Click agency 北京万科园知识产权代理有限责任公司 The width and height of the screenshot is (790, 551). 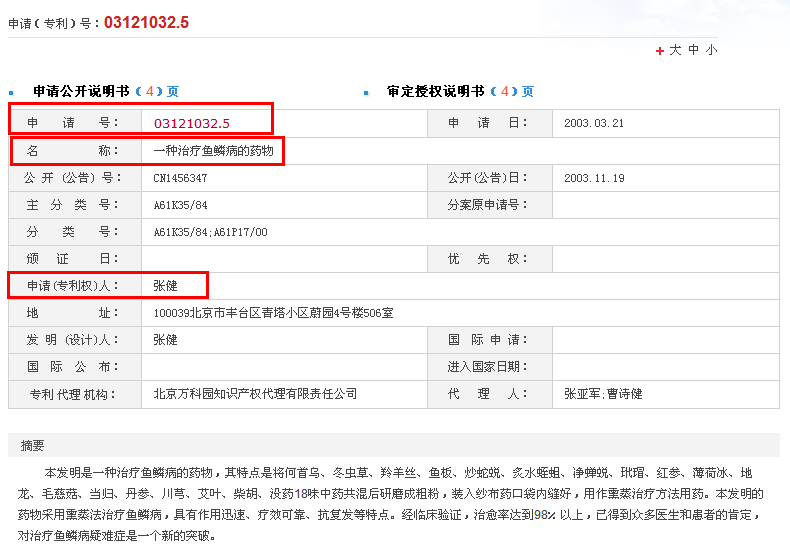[x=255, y=394]
